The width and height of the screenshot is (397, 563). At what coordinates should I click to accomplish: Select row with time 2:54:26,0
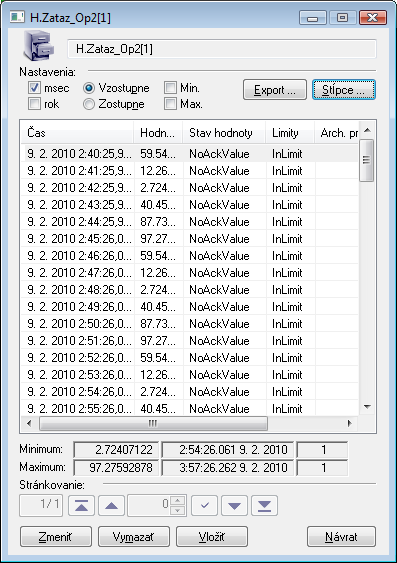190,391
